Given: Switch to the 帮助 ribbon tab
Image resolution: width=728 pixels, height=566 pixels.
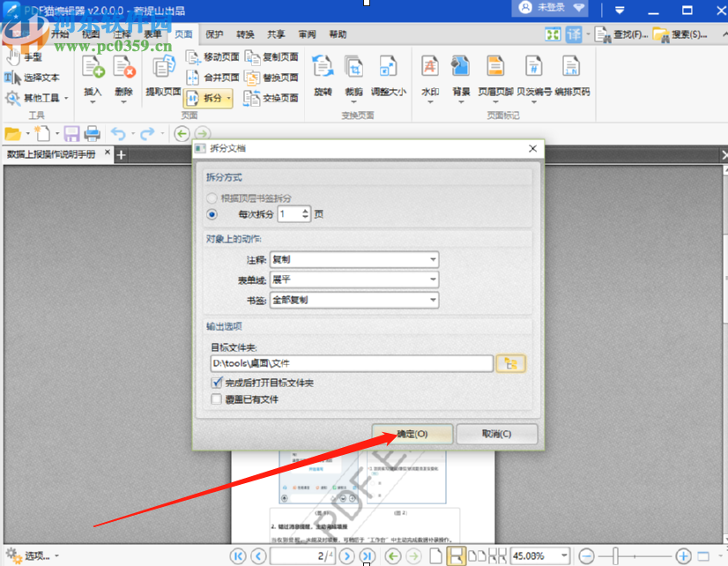Looking at the screenshot, I should click(x=338, y=34).
